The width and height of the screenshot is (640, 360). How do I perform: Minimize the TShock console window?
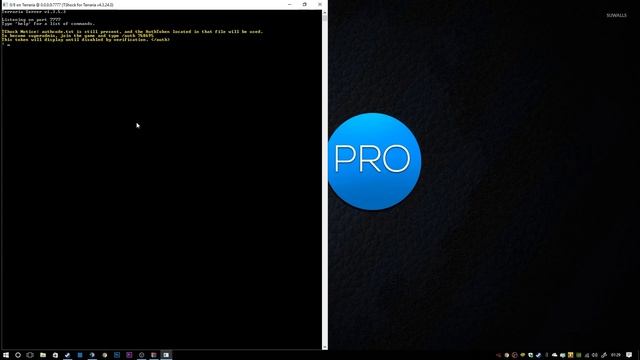coord(290,4)
